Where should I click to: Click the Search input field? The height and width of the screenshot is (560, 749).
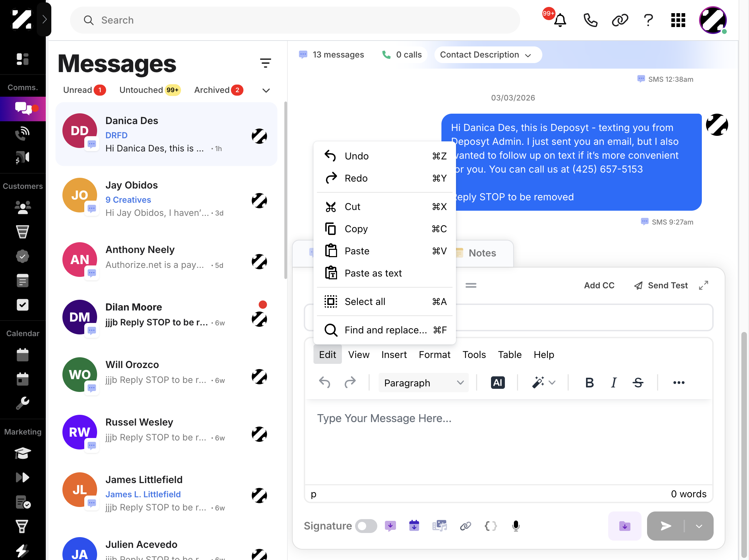point(295,20)
